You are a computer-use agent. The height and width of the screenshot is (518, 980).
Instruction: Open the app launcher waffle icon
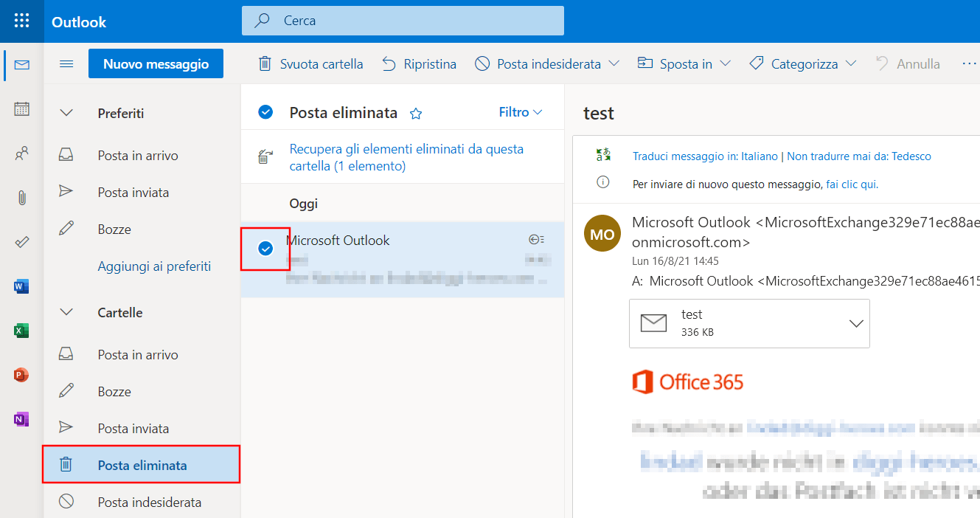21,21
